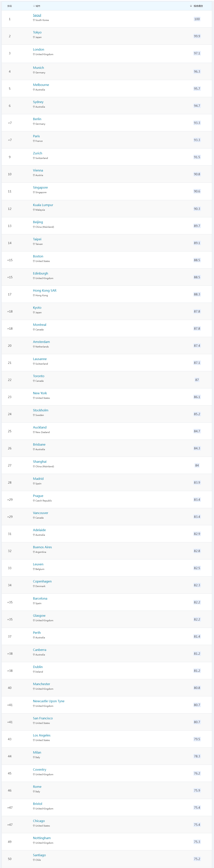Click the location pin icon next to United Kingdom under London

(x=33, y=55)
